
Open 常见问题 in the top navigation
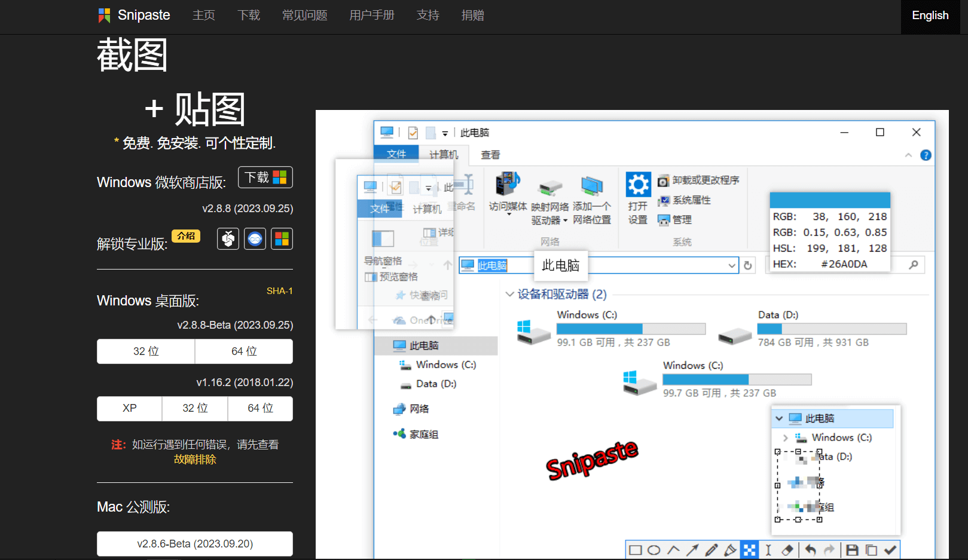[304, 16]
